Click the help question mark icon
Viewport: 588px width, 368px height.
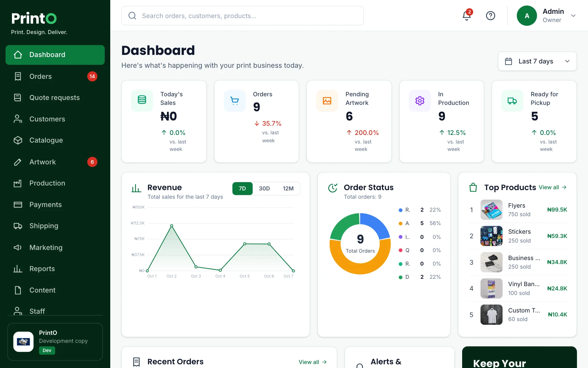tap(491, 16)
